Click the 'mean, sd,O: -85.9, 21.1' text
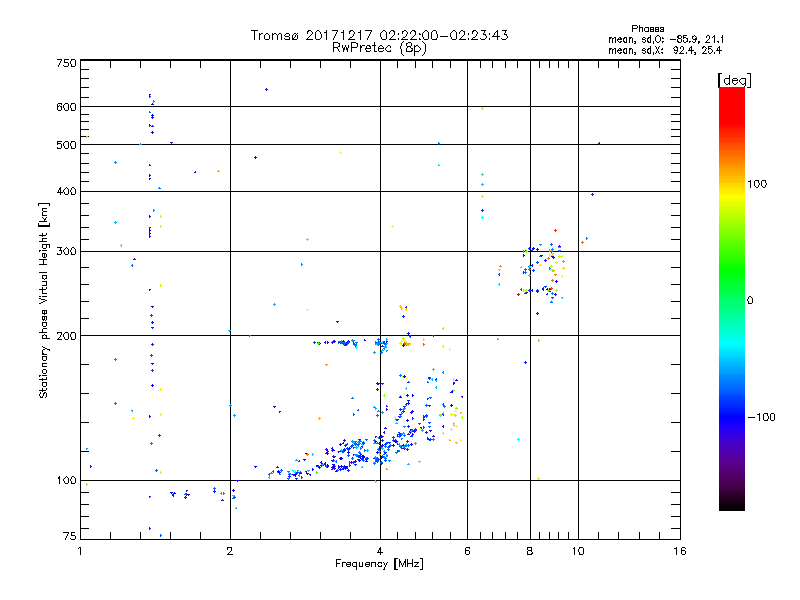The image size is (800, 600). (x=666, y=39)
